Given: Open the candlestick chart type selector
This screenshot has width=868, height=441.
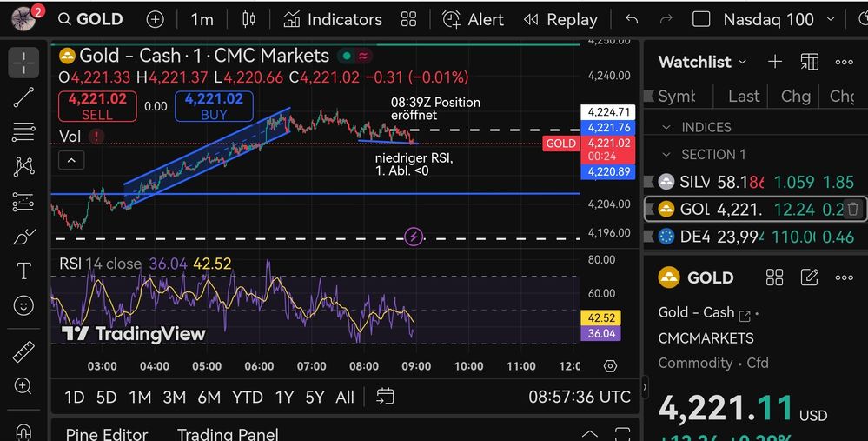Looking at the screenshot, I should coord(249,19).
